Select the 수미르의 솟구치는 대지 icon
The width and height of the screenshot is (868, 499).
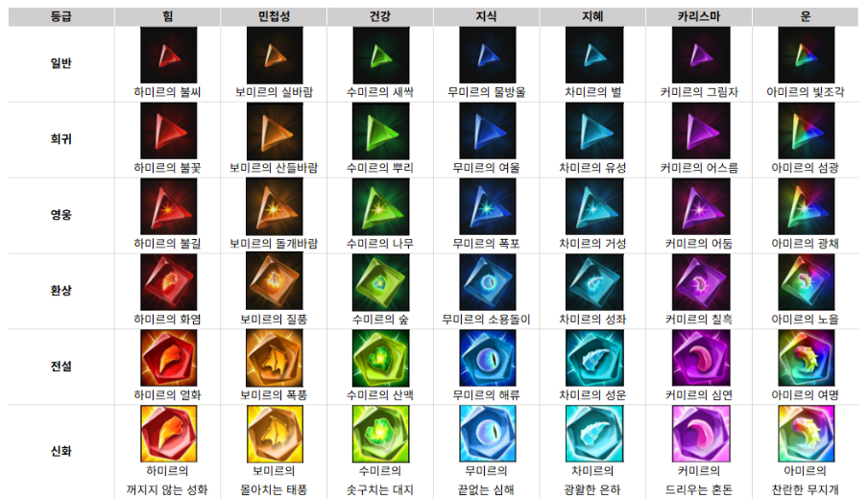(x=381, y=434)
